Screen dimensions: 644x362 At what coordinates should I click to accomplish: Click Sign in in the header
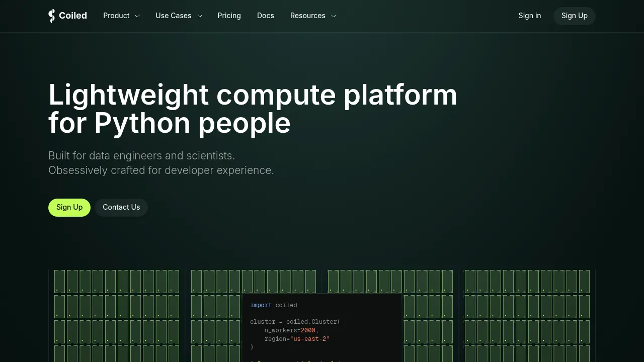click(530, 16)
